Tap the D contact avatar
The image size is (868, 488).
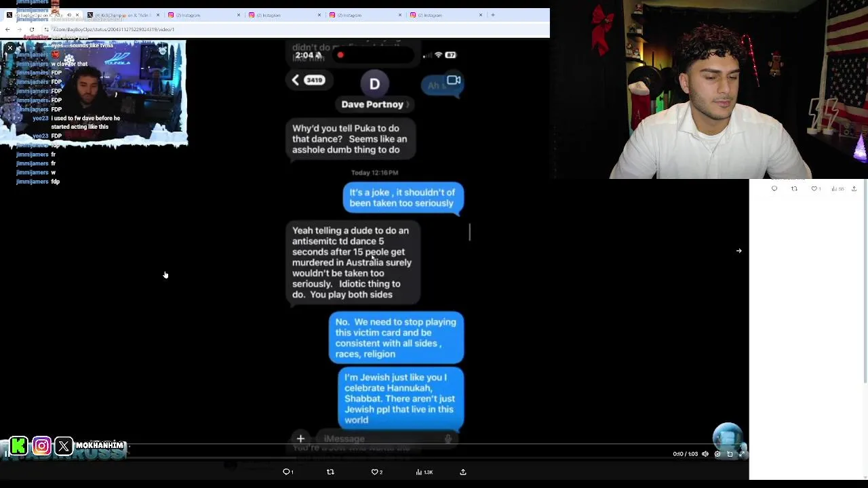374,84
